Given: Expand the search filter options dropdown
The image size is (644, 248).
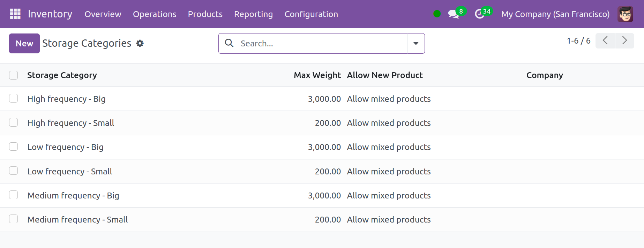Looking at the screenshot, I should (x=416, y=43).
